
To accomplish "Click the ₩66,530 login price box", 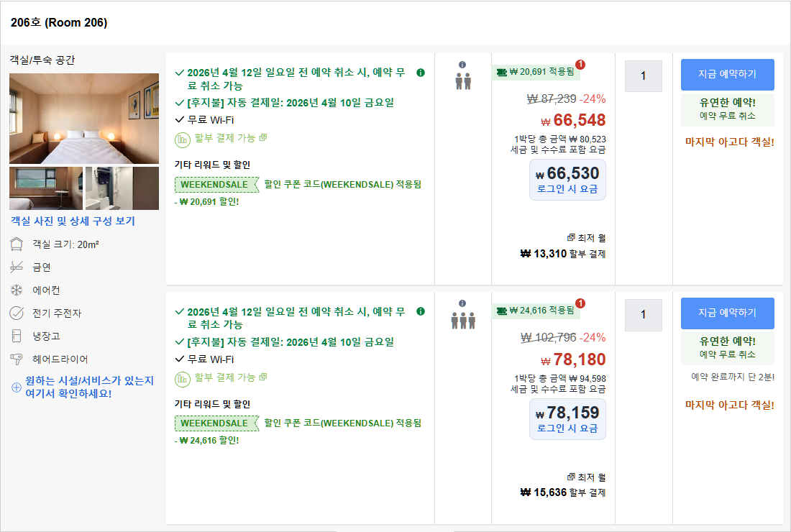I will 567,180.
